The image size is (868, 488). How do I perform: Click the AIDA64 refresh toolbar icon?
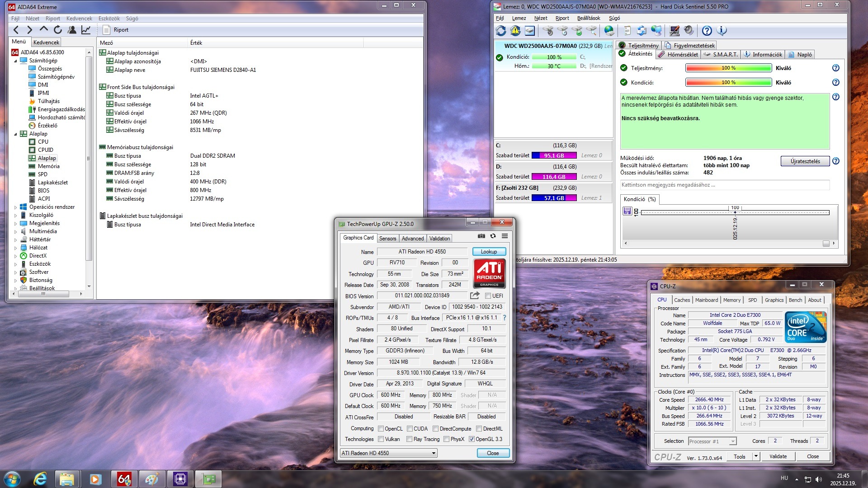click(58, 30)
